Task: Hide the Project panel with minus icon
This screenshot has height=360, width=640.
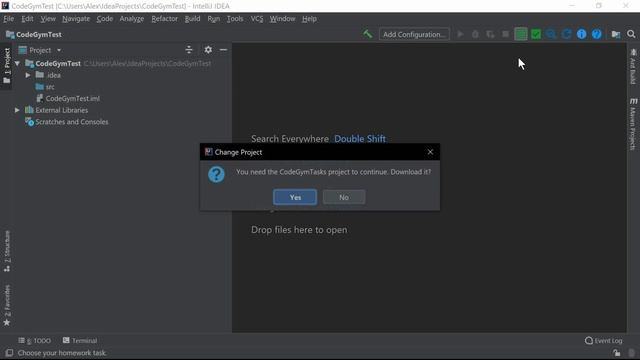Action: 223,50
